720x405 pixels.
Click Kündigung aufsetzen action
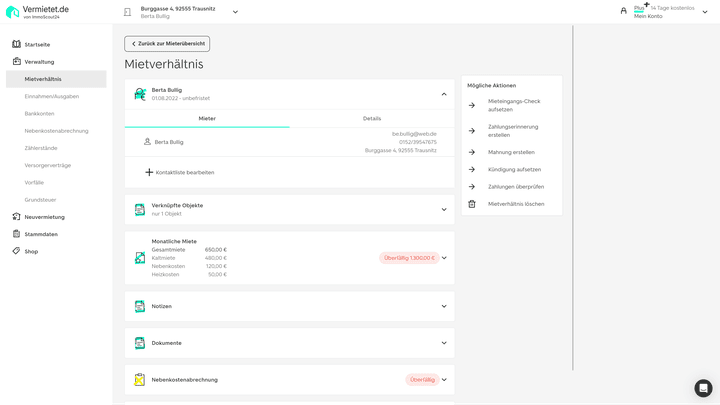(x=514, y=170)
